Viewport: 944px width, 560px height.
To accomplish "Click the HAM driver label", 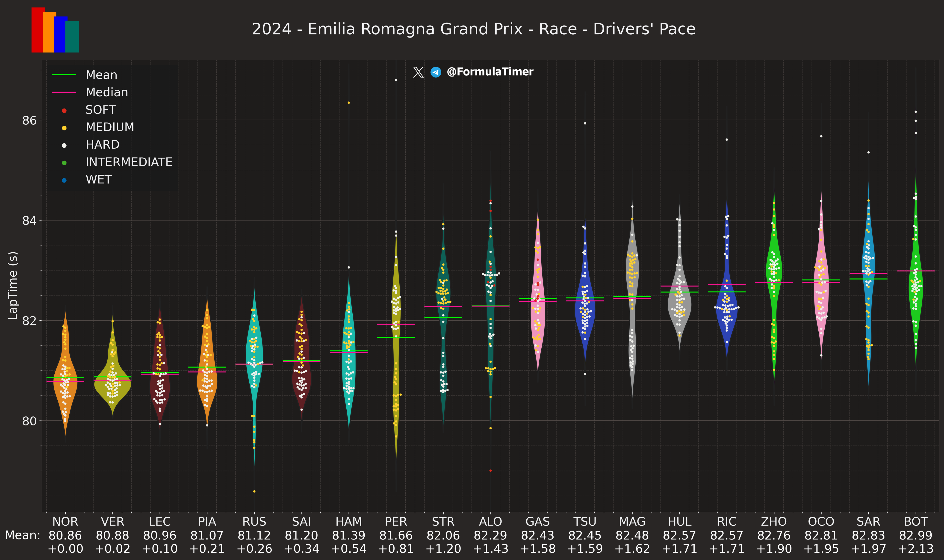I will 349,522.
